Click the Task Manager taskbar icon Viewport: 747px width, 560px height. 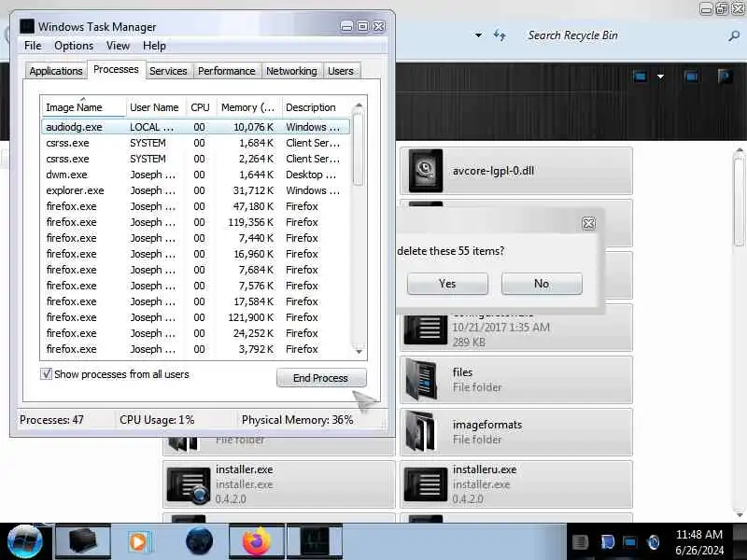click(315, 541)
